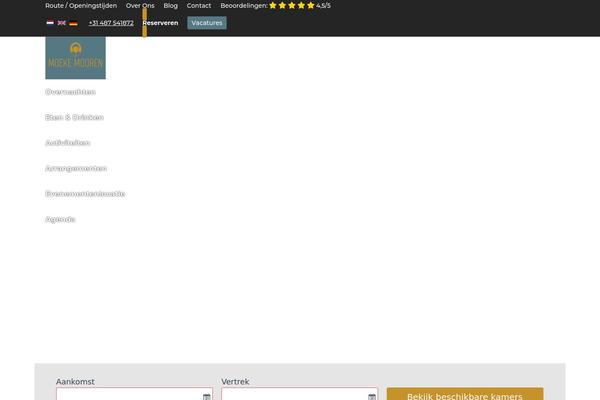Open Arrangementen menu item

tap(76, 168)
